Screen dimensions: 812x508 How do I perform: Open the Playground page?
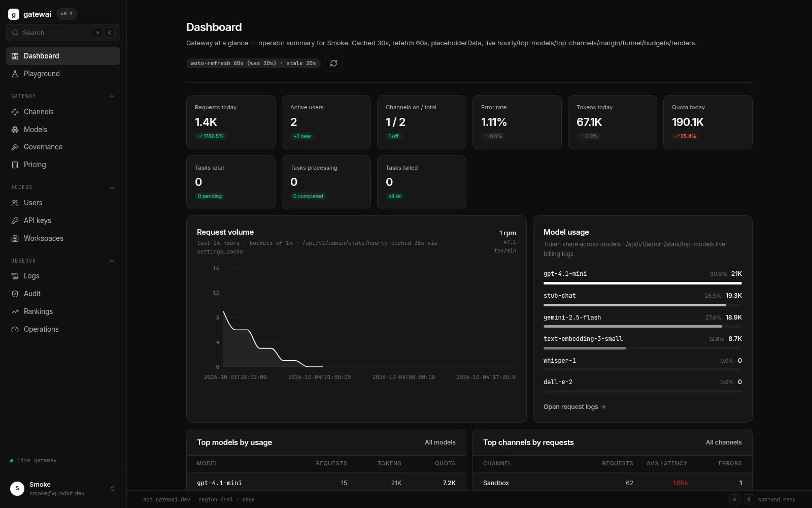(63, 74)
